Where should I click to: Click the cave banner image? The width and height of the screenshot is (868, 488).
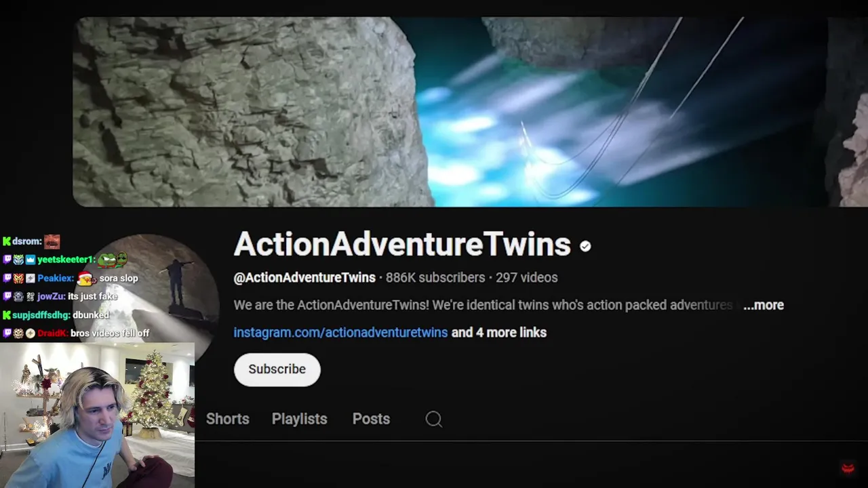pyautogui.click(x=471, y=112)
